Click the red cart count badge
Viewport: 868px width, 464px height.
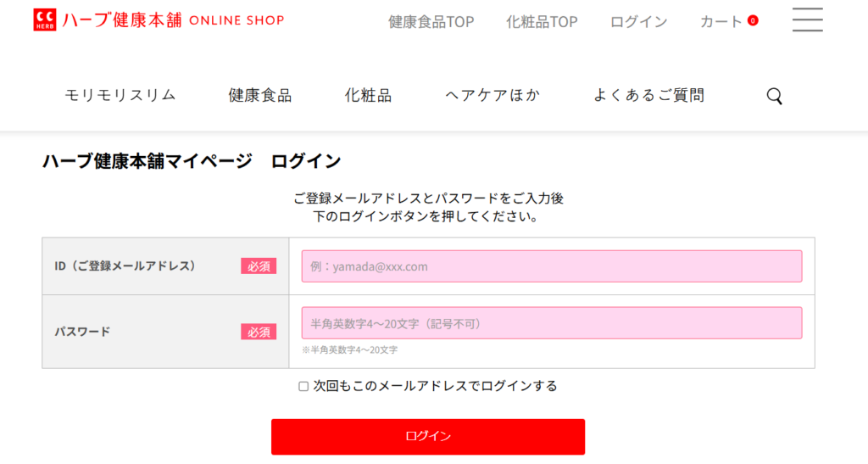pyautogui.click(x=753, y=20)
